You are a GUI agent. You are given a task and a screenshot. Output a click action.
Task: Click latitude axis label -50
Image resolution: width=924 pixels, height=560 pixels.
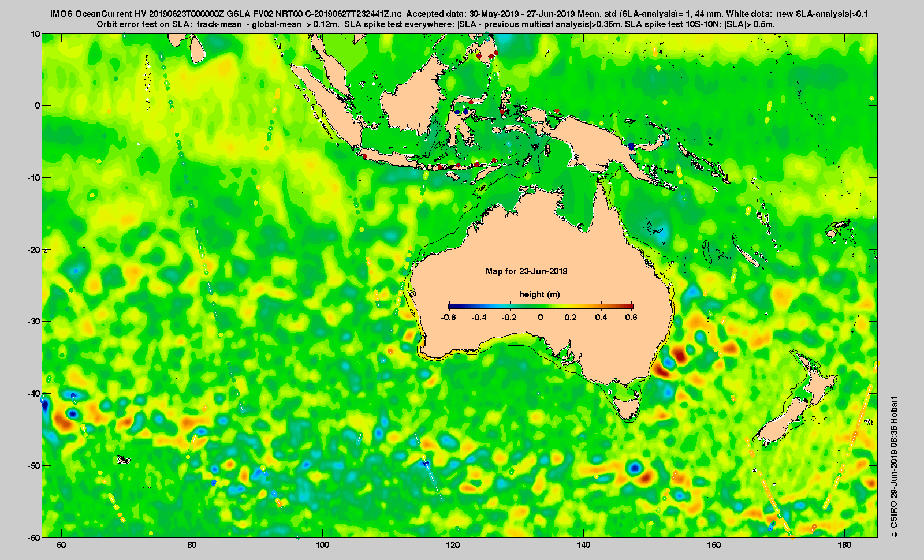pyautogui.click(x=34, y=465)
